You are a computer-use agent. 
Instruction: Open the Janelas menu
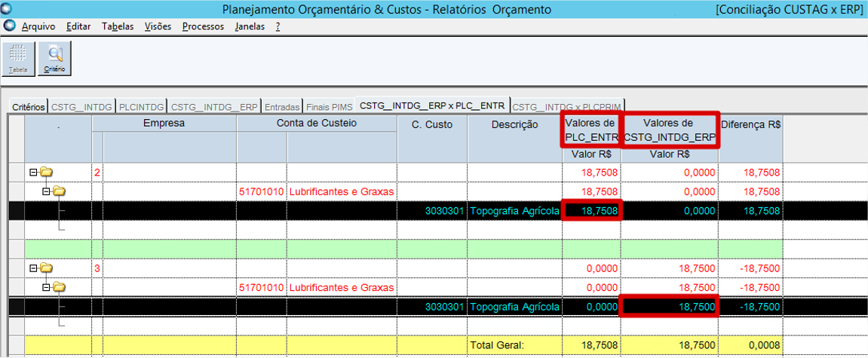pyautogui.click(x=250, y=26)
